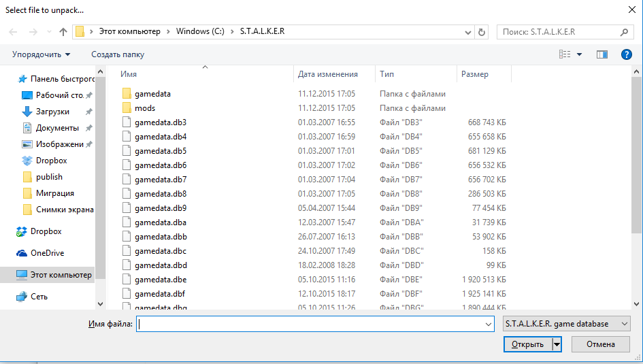Screen dimensions: 643x364
Task: Select Панель быстрого доступа in sidebar
Action: pyautogui.click(x=56, y=79)
